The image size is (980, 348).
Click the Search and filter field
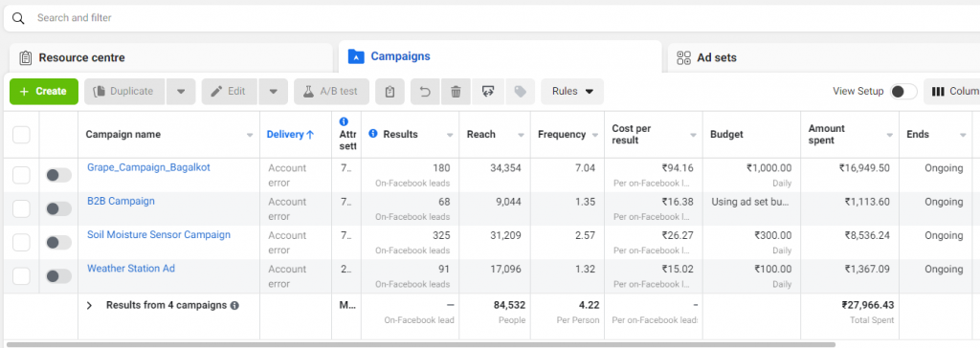494,18
